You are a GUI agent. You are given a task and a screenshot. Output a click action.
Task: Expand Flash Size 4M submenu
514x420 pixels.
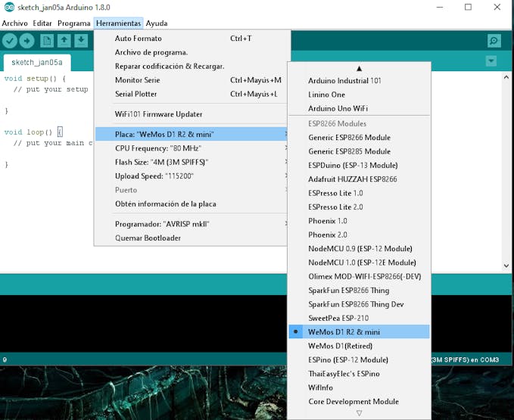point(192,162)
